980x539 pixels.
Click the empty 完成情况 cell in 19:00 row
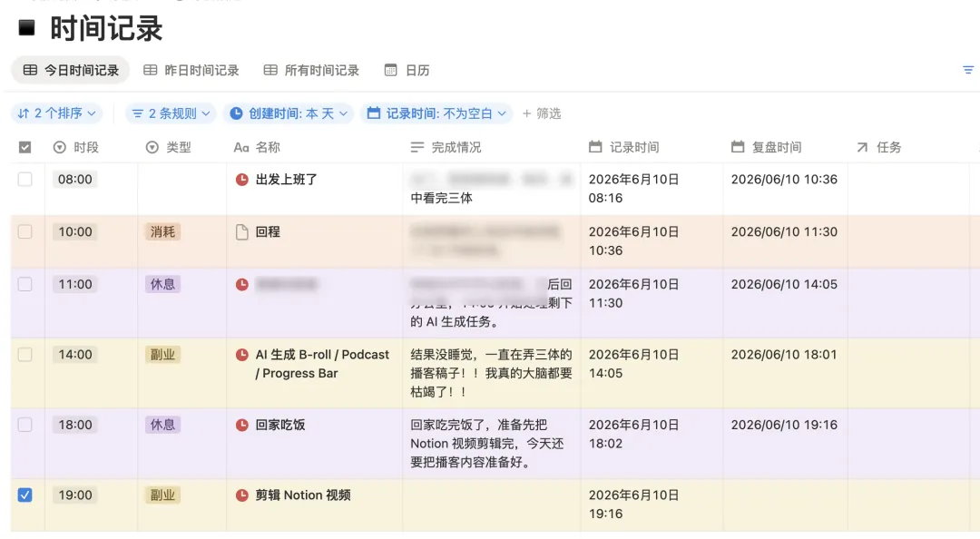click(x=491, y=505)
